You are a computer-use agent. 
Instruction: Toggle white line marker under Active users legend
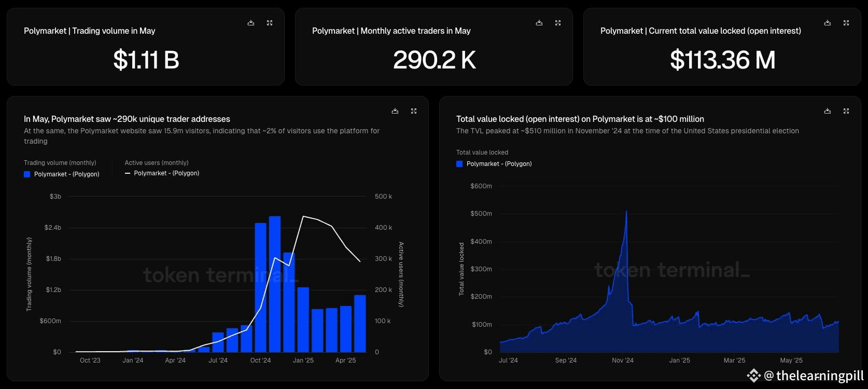[128, 173]
